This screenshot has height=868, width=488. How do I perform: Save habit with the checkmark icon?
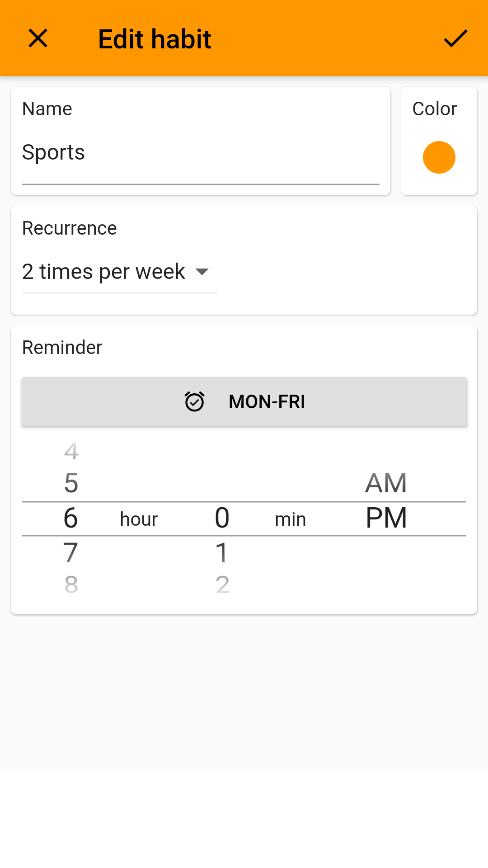[455, 38]
